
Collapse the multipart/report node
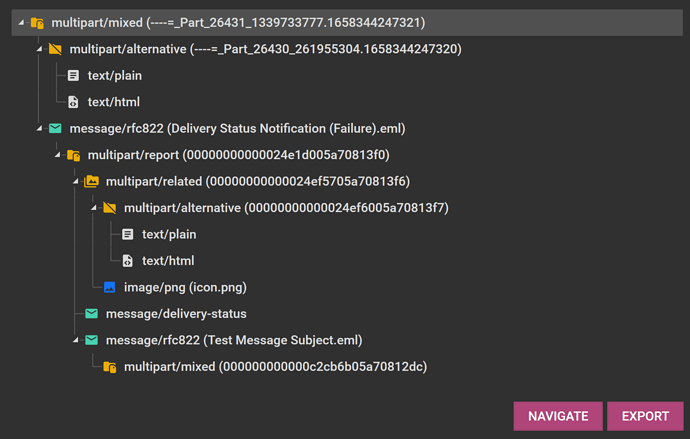coord(57,155)
